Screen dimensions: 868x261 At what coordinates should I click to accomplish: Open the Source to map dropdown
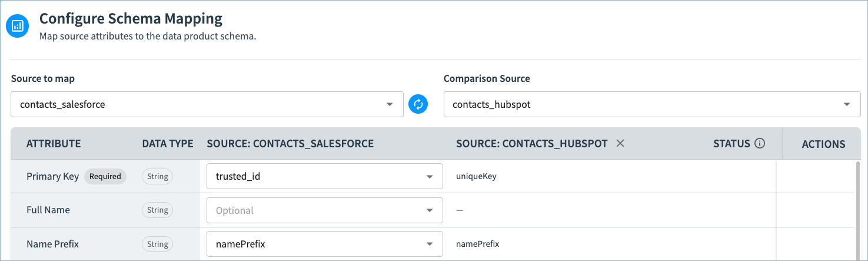(207, 104)
